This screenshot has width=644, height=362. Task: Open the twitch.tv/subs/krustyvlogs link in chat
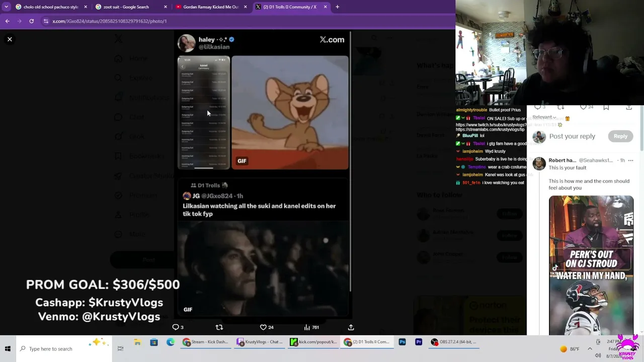pyautogui.click(x=490, y=125)
